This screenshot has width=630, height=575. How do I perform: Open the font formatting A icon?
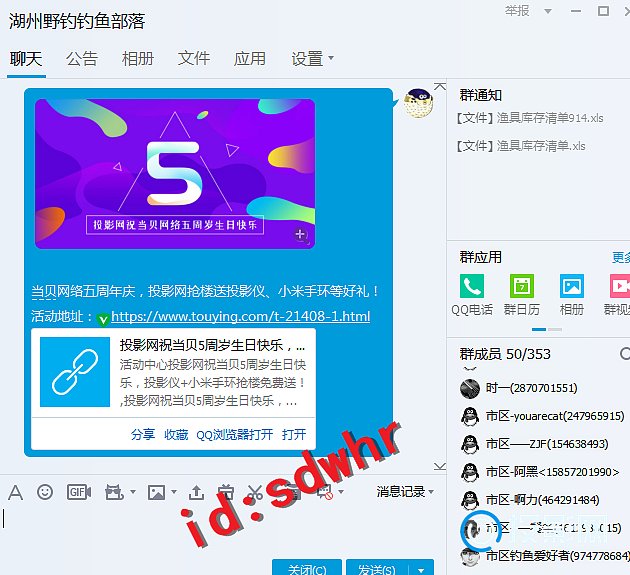pyautogui.click(x=15, y=492)
